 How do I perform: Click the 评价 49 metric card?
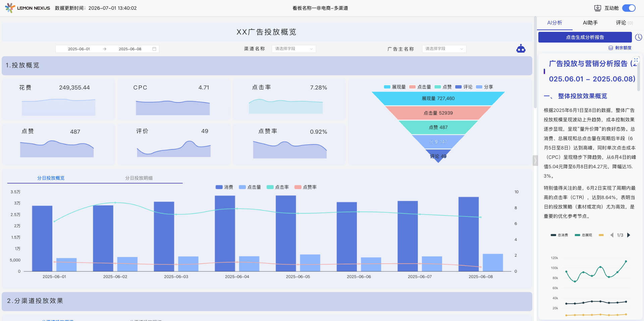click(174, 144)
